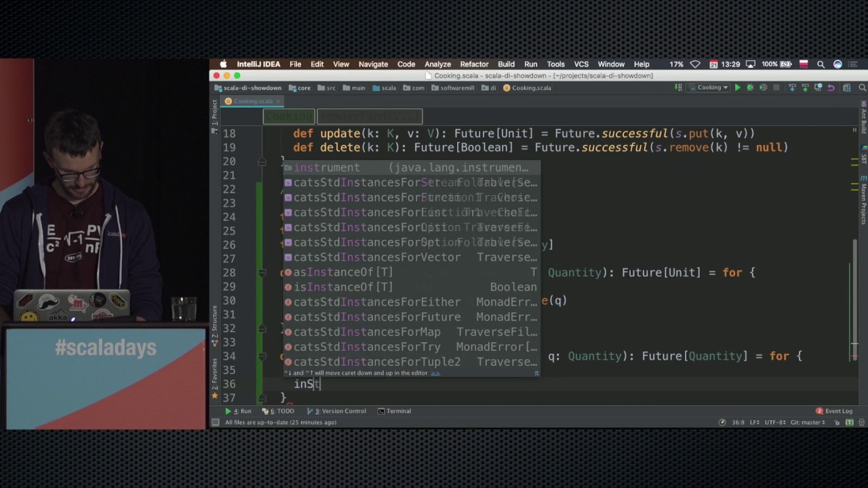Select catsStdInstancesForFuture completion item
Viewport: 868px width, 488px height.
tap(411, 317)
